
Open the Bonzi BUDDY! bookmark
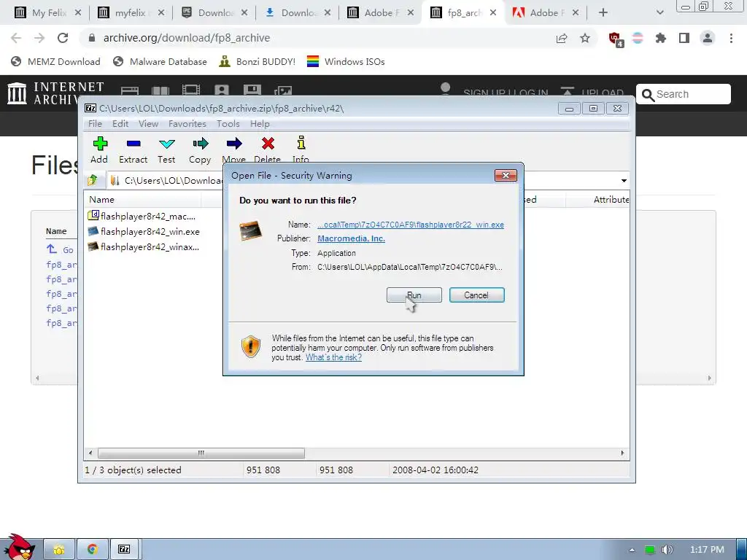[258, 61]
